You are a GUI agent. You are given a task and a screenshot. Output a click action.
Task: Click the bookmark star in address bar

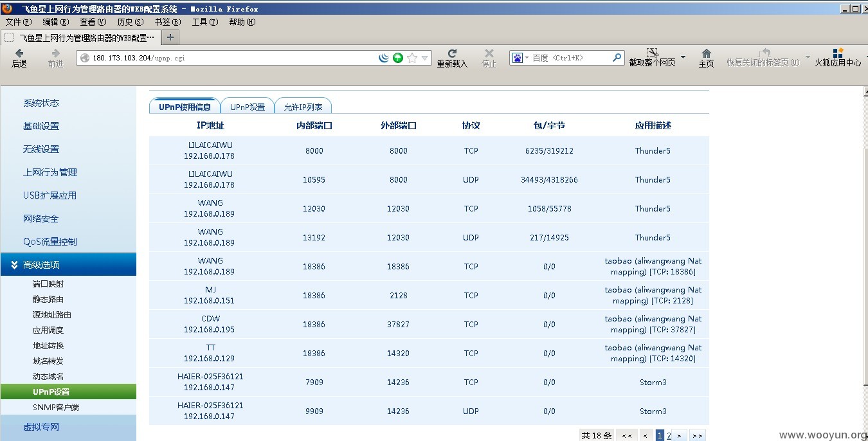click(x=412, y=58)
